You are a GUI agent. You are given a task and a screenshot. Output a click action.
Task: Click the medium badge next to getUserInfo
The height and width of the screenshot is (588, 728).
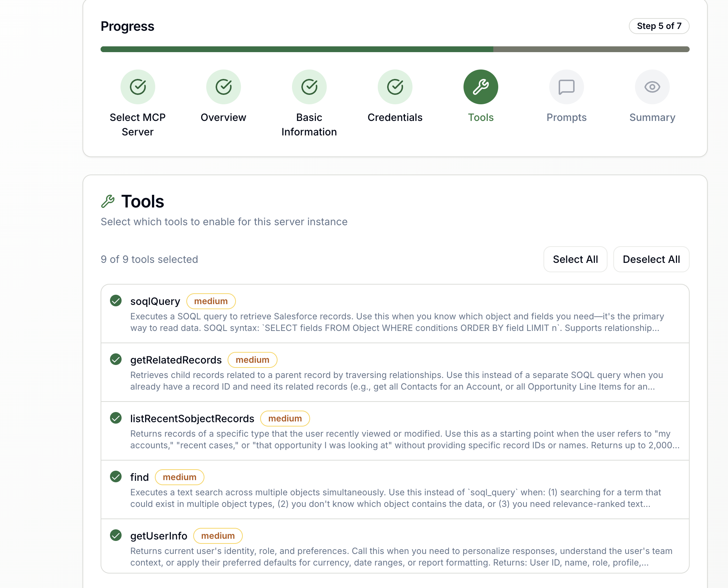pyautogui.click(x=218, y=536)
